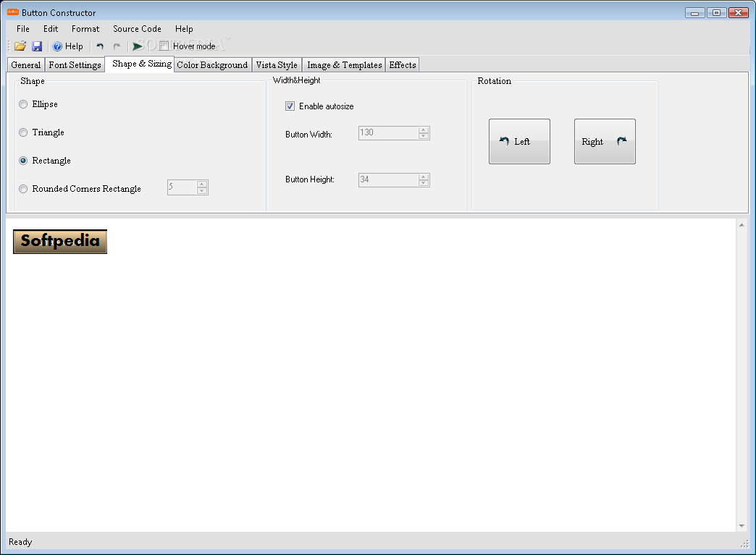Click the preview scrollbar up arrow
This screenshot has width=756, height=555.
click(x=742, y=225)
